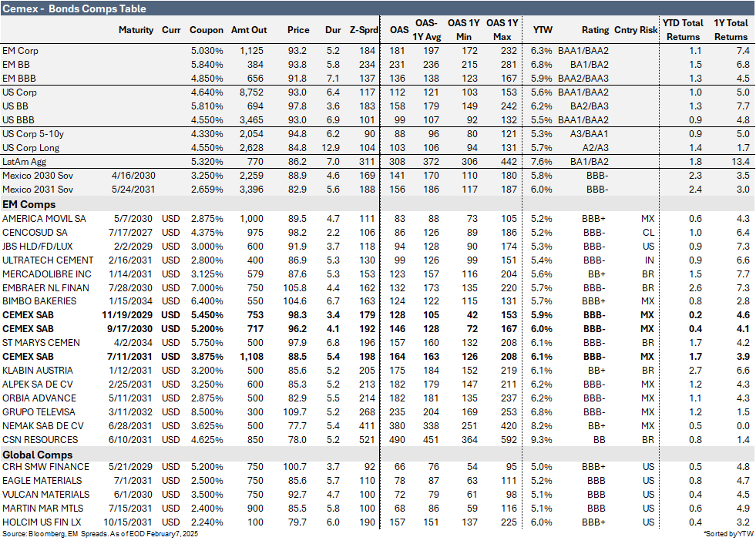Select the VULCAN MATERIALS issuer name

45,495
